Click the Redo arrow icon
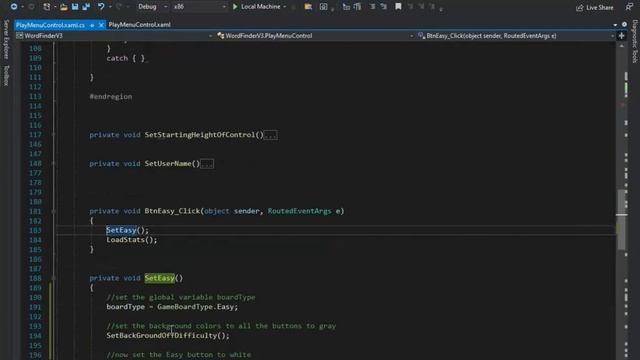This screenshot has height=360, width=640. [x=119, y=7]
